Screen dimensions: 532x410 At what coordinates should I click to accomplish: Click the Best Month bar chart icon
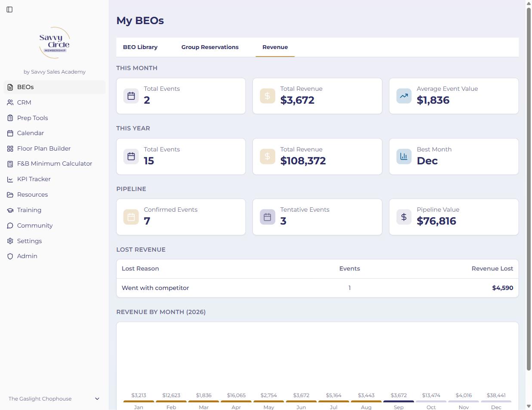404,157
